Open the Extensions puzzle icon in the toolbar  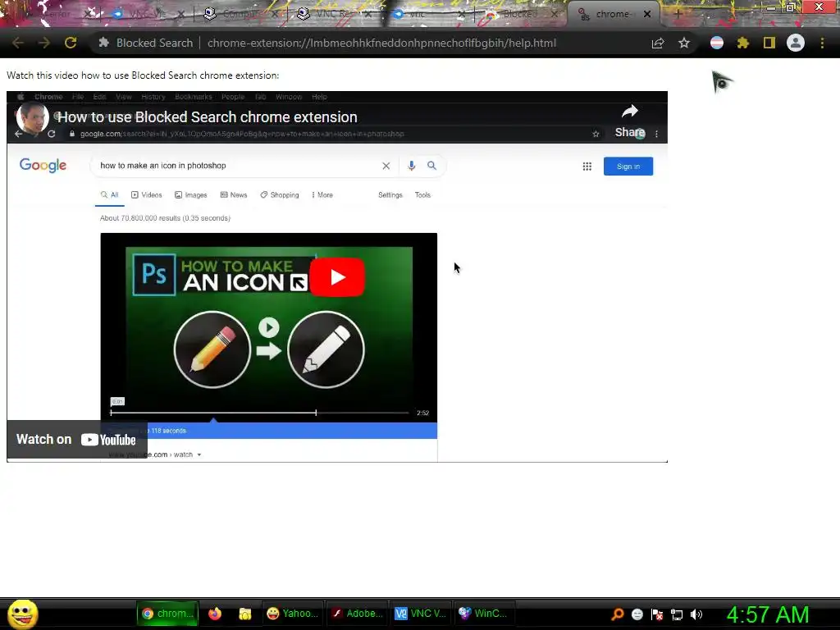click(x=742, y=43)
